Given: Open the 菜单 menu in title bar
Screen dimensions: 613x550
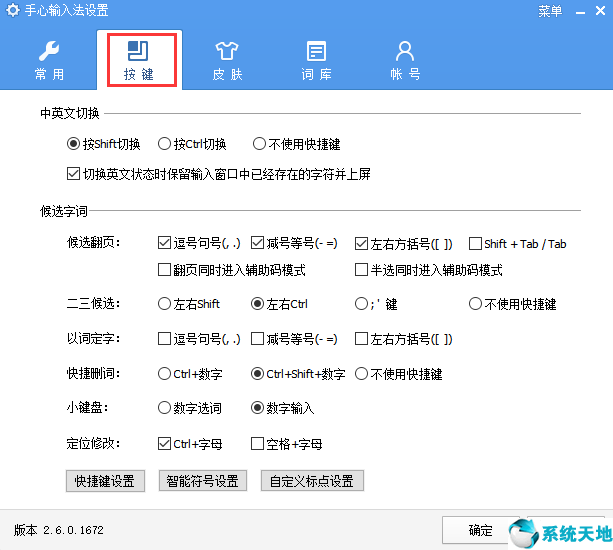Looking at the screenshot, I should 550,11.
